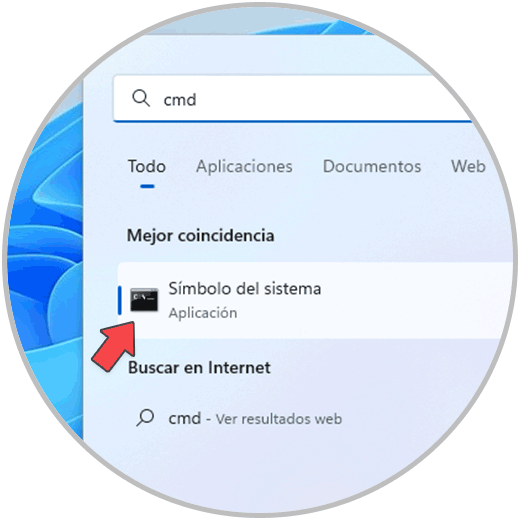Viewport: 520px width, 520px height.
Task: Open the cmd web search suggestion
Action: 255,419
